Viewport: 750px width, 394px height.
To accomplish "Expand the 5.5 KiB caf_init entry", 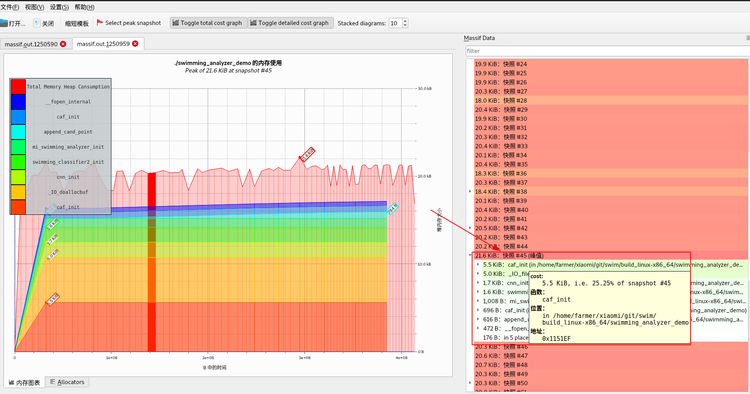I will click(478, 264).
